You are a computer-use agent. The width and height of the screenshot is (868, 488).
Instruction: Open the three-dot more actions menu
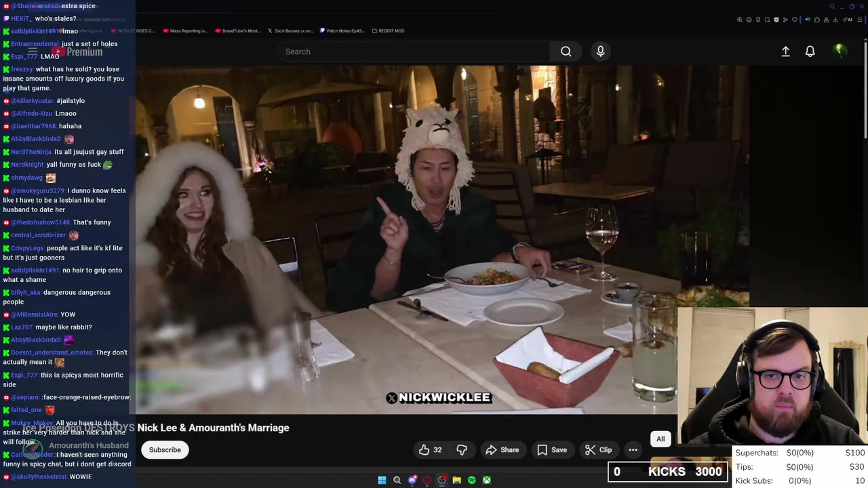(633, 450)
